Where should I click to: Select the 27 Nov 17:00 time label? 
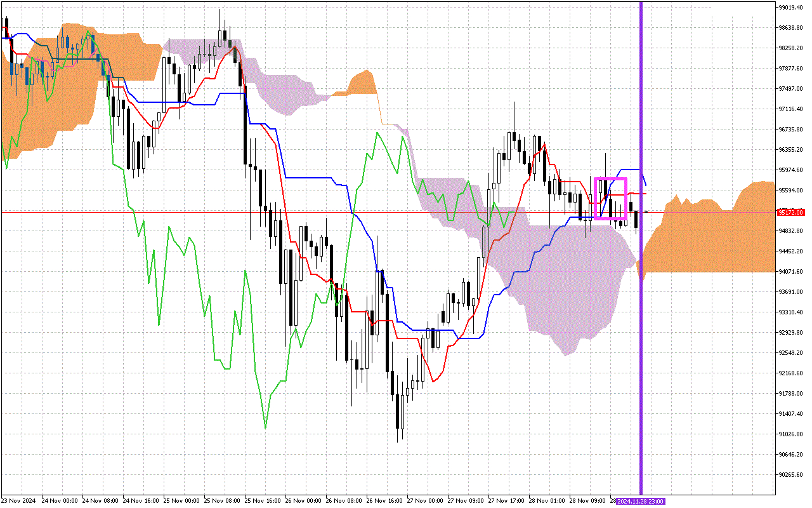tap(506, 501)
